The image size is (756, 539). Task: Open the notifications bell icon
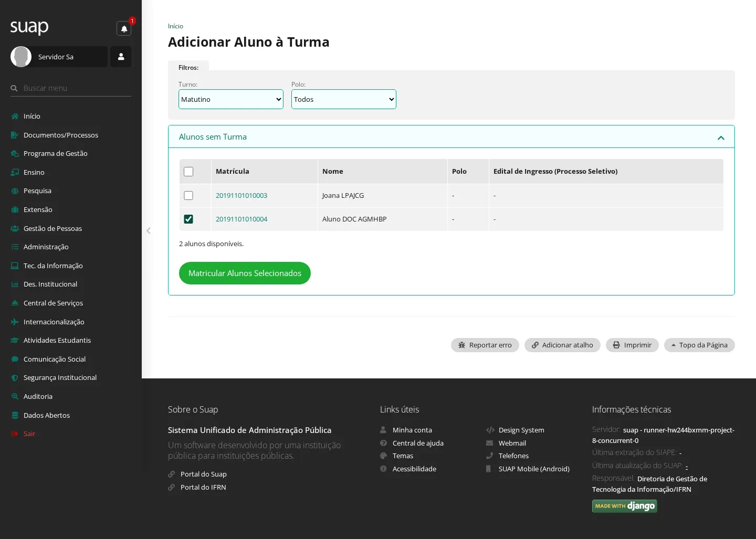tap(124, 28)
